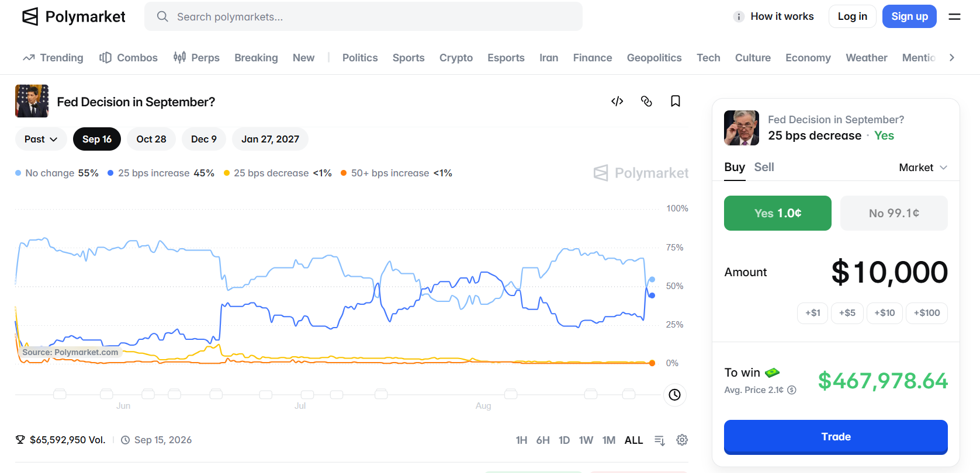Open the Crypto category
980x473 pixels.
(456, 58)
